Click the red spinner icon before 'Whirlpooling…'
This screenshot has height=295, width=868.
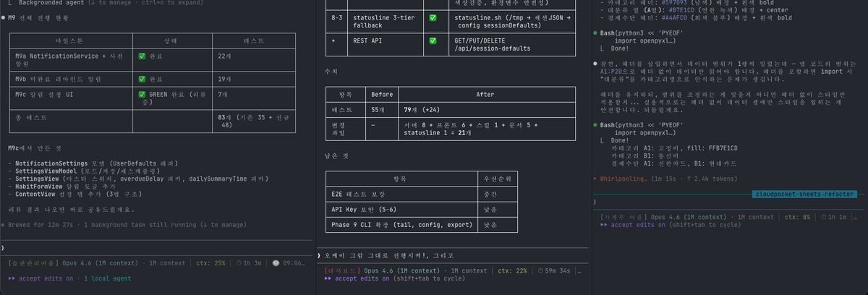tap(595, 177)
